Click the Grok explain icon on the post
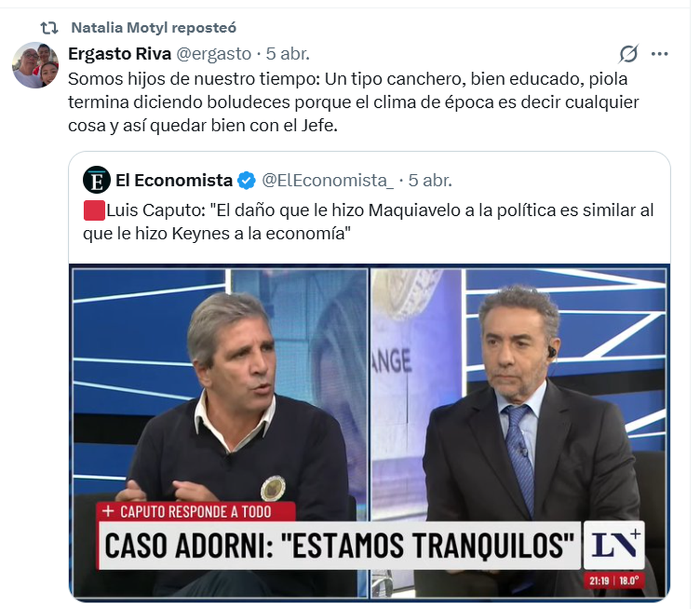This screenshot has height=609, width=700. [628, 54]
